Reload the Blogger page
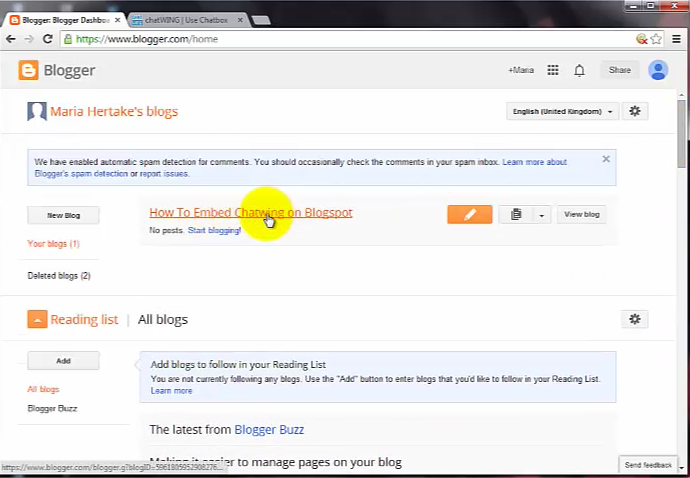 (x=48, y=39)
